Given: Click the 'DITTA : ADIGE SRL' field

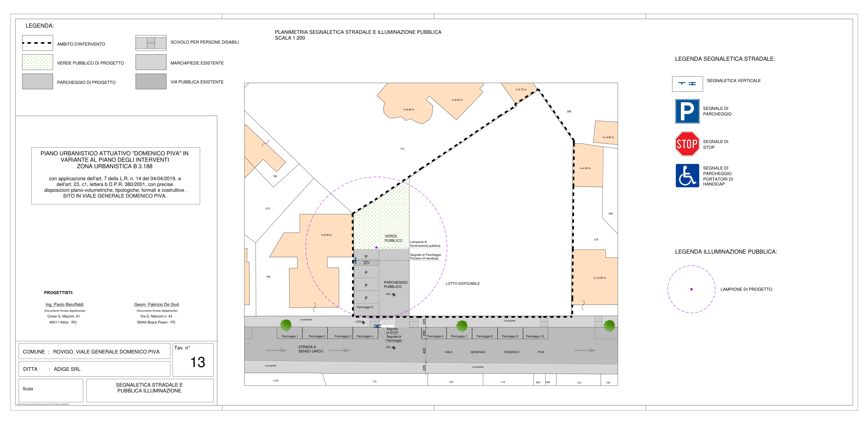Looking at the screenshot, I should [94, 369].
